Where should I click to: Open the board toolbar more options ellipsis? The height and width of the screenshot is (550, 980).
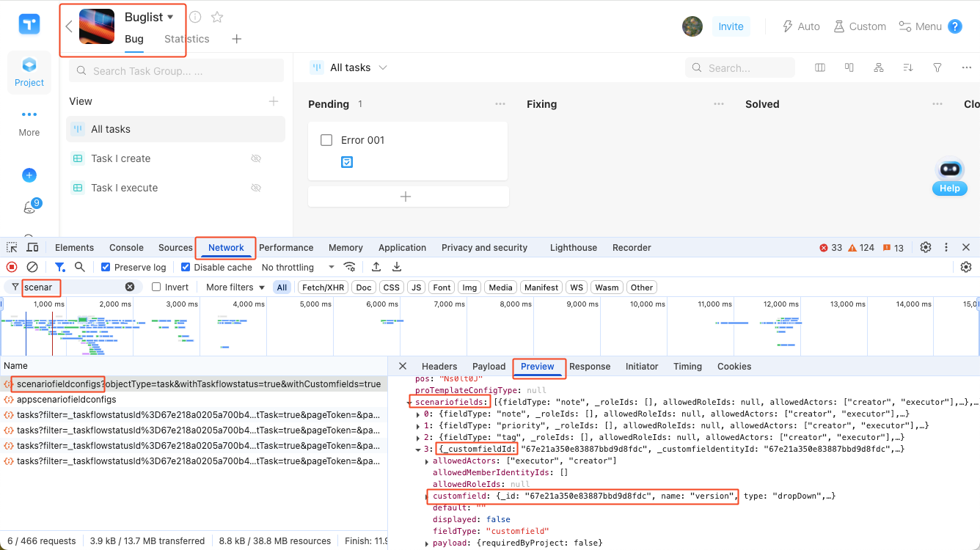[x=967, y=67]
